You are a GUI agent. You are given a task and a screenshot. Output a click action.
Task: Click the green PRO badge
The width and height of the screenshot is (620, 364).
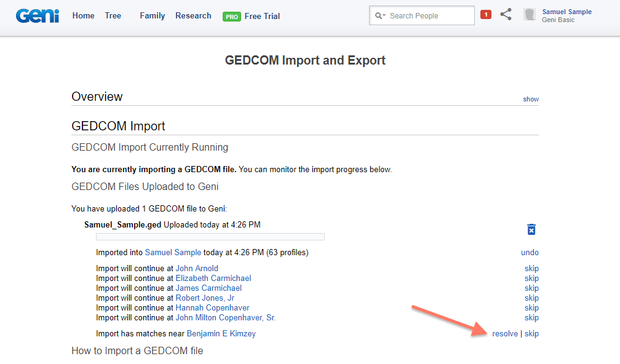point(232,17)
